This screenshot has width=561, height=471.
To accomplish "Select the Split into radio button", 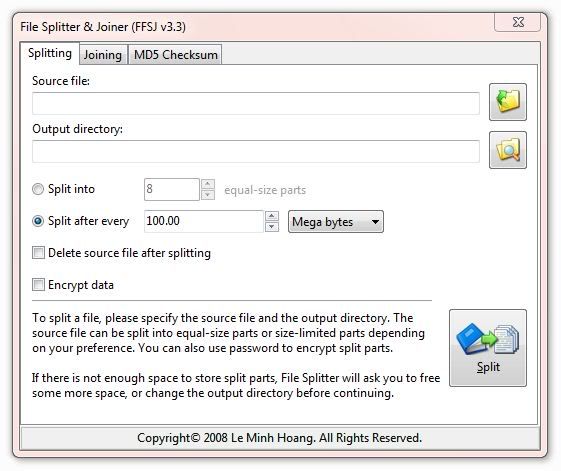I will pos(38,189).
